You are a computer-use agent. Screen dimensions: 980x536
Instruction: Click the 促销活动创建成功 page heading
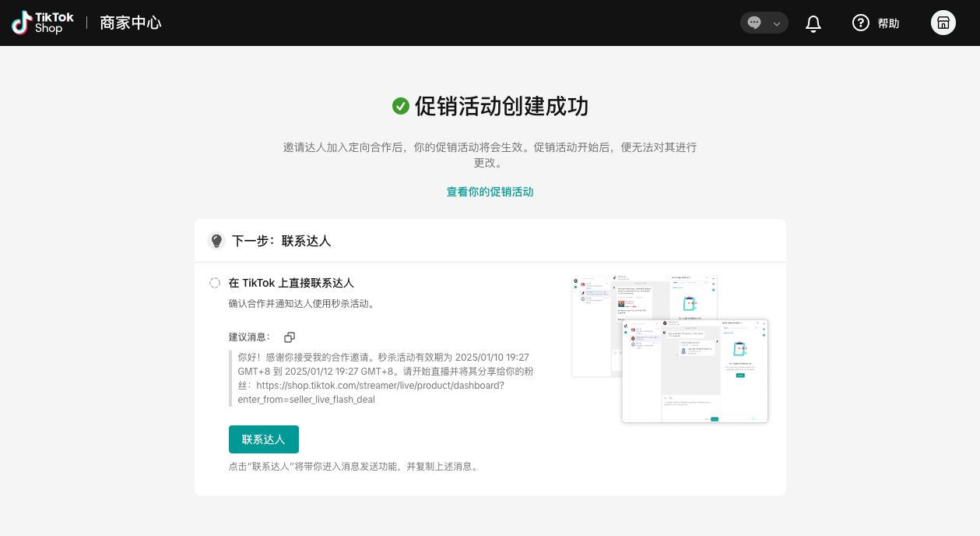501,106
